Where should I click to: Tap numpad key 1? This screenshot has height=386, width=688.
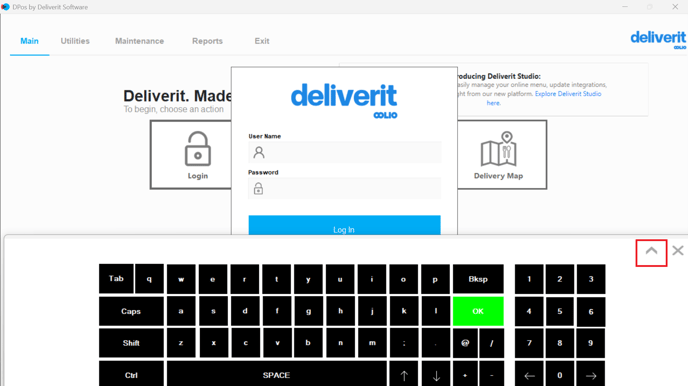529,279
